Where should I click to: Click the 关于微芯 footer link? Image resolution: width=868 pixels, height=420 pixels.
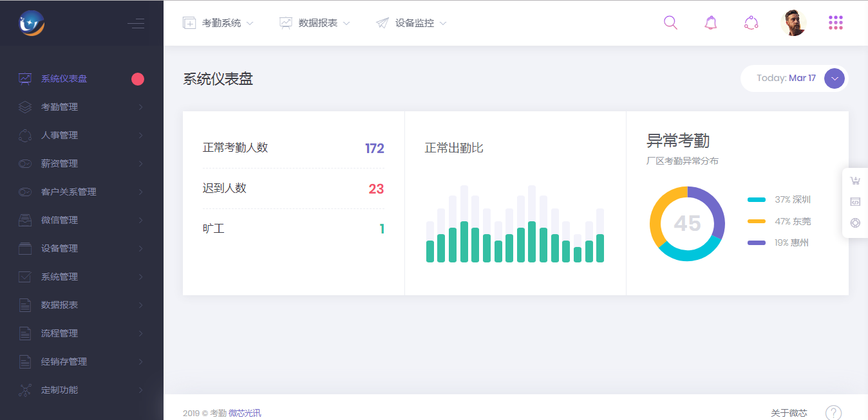(x=789, y=413)
